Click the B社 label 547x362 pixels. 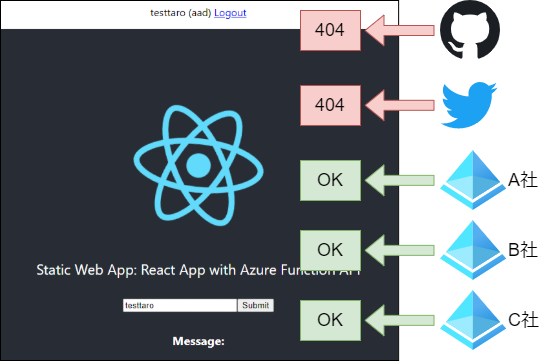pyautogui.click(x=523, y=250)
